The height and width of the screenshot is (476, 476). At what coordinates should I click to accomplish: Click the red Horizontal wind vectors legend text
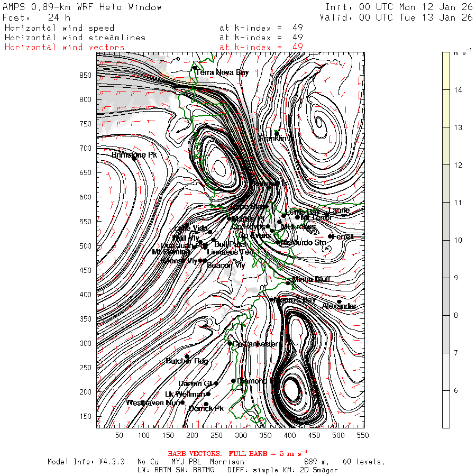(x=65, y=47)
